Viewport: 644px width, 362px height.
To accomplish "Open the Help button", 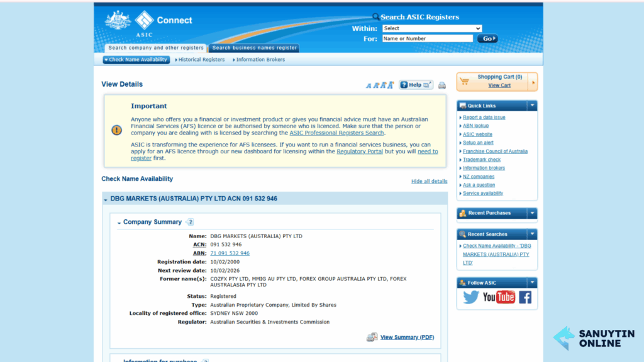I will [x=416, y=85].
